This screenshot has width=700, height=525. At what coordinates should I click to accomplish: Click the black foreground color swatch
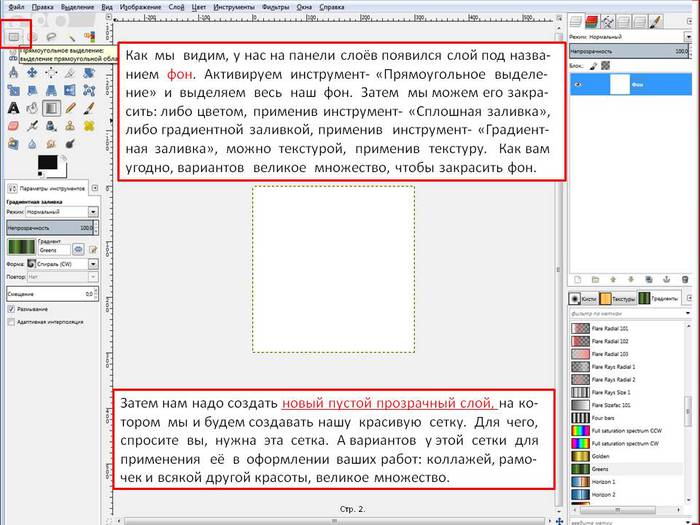47,162
